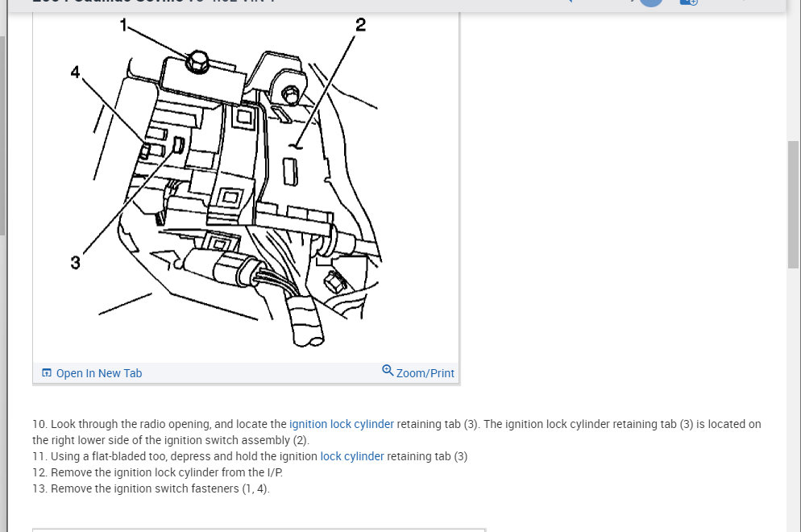Click the left panel scrollbar thumb
The width and height of the screenshot is (801, 532).
click(2, 135)
